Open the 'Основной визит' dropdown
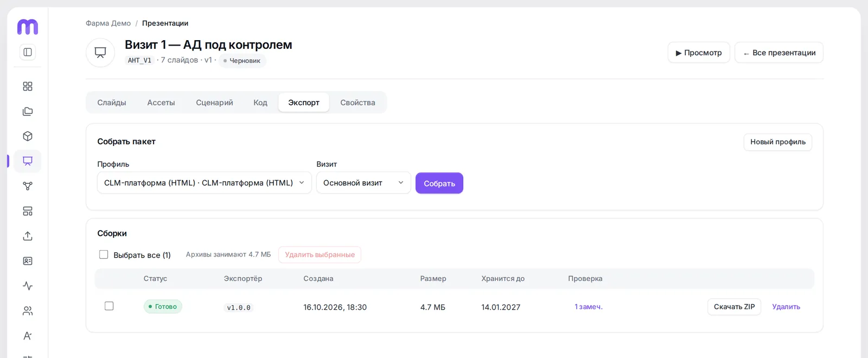Viewport: 868px width, 358px height. coord(363,183)
